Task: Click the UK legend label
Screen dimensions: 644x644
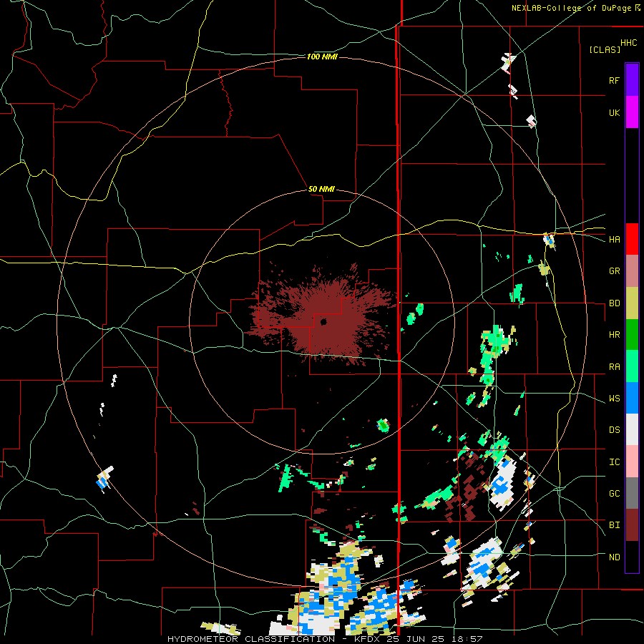Action: (614, 112)
